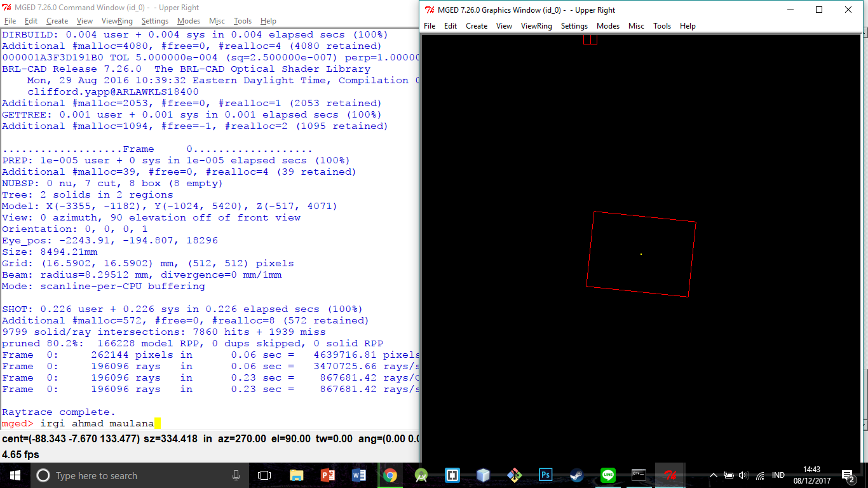Click the 'Orientation: 0, 0, 0, 1' line

[75, 229]
